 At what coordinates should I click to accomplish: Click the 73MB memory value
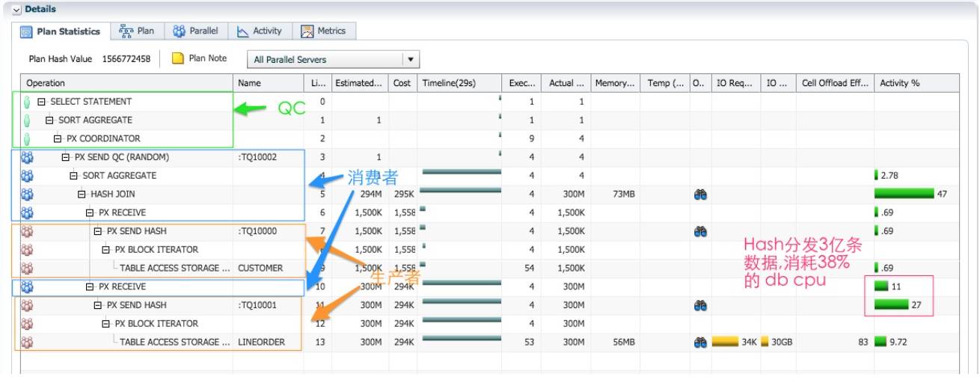(x=622, y=194)
